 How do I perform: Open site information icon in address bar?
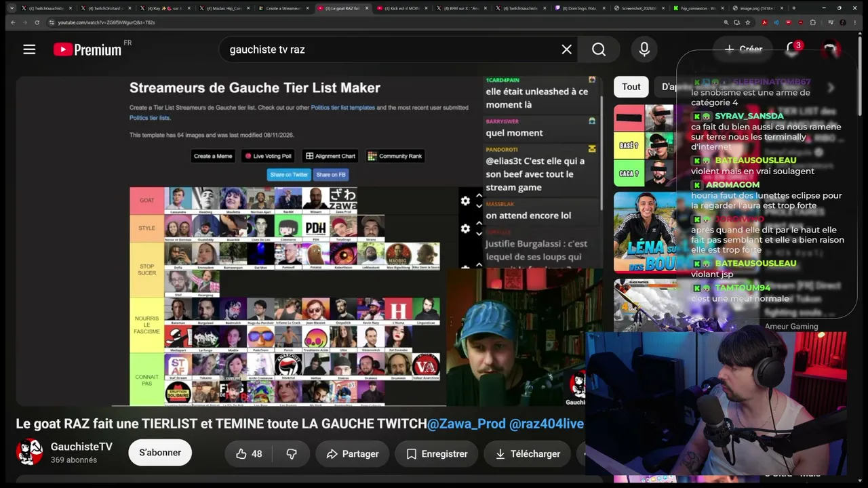tap(50, 22)
